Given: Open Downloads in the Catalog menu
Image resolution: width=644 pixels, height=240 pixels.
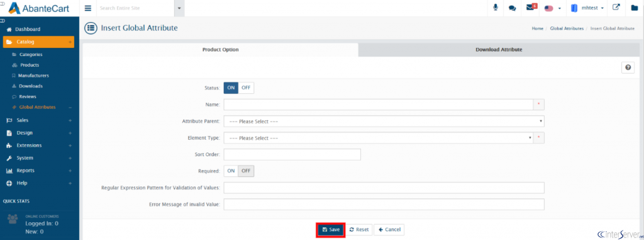Looking at the screenshot, I should tap(30, 86).
